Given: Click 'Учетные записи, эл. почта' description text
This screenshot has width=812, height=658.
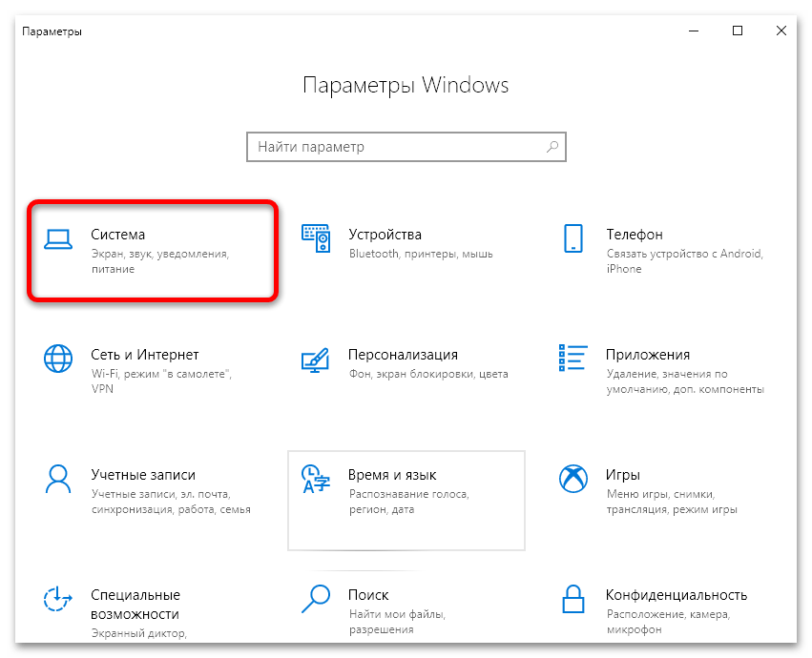Looking at the screenshot, I should pos(171,502).
